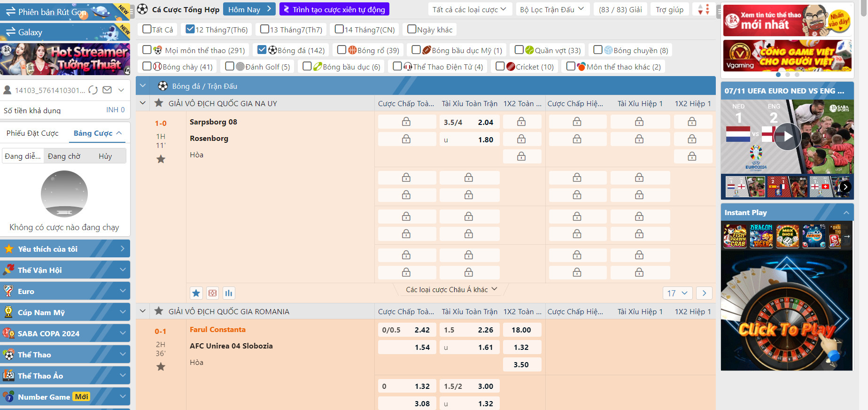Click next arrow on highlight thumbnails strip

tap(845, 187)
